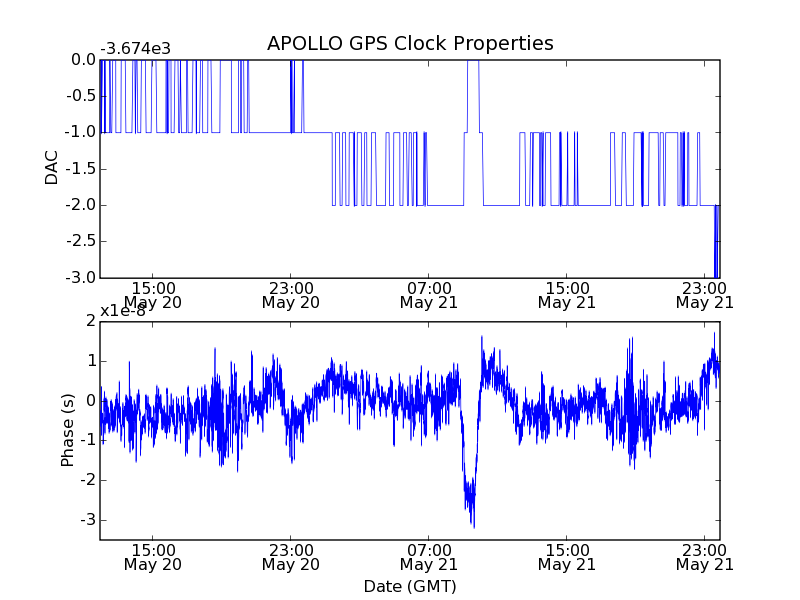The height and width of the screenshot is (600, 800).
Task: Click "15:00 May 20" under the Phase plot
Action: point(153,557)
